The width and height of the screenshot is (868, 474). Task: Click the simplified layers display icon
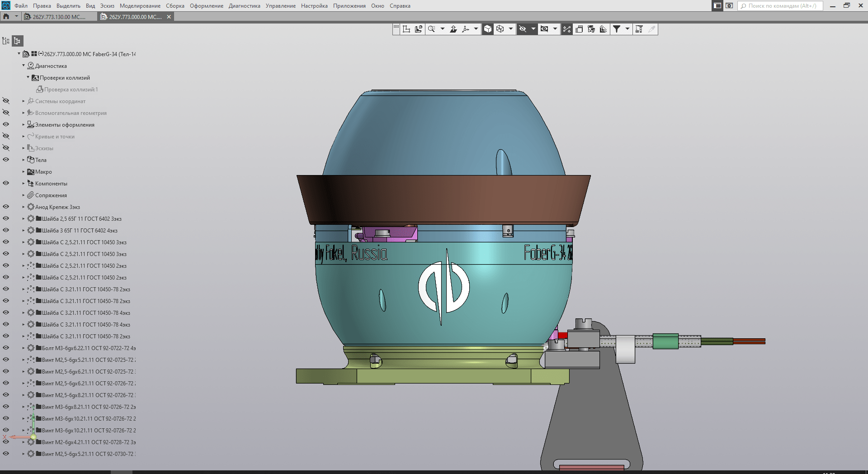click(x=604, y=29)
